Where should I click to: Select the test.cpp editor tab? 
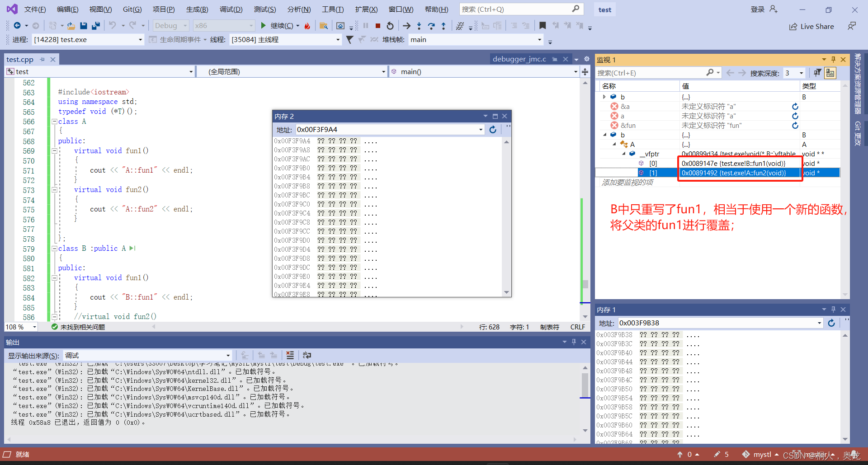tap(20, 59)
